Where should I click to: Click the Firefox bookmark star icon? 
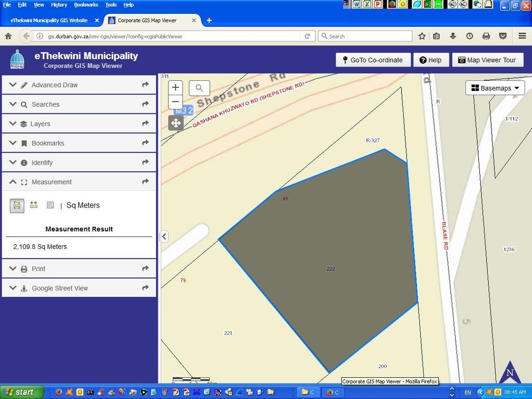pyautogui.click(x=422, y=36)
